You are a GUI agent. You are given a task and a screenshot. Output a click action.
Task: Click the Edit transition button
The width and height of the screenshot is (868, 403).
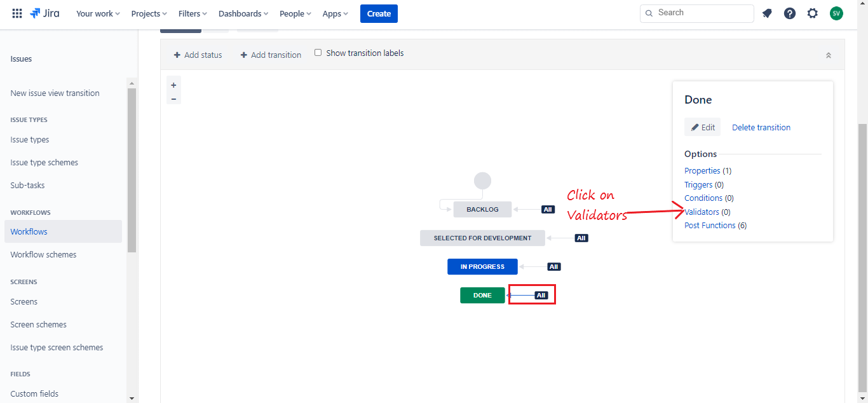[x=702, y=127]
